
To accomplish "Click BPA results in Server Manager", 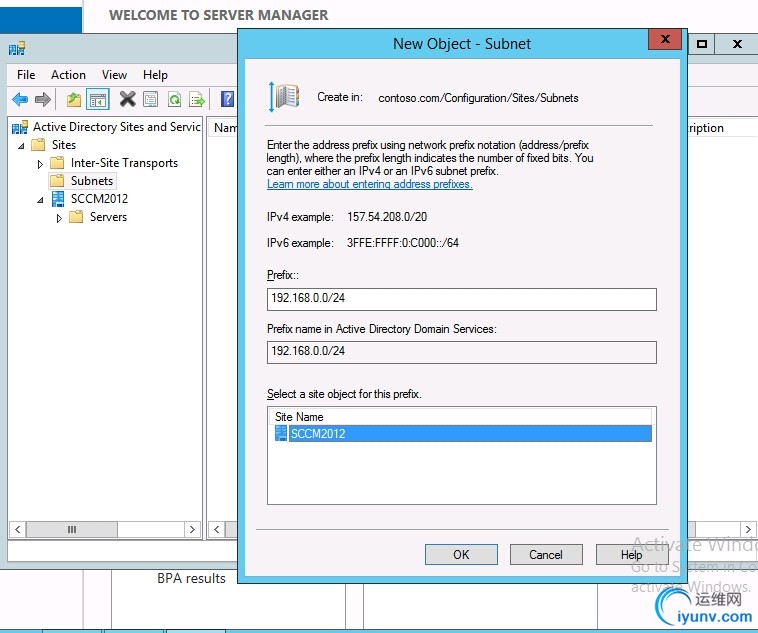I will pos(191,578).
